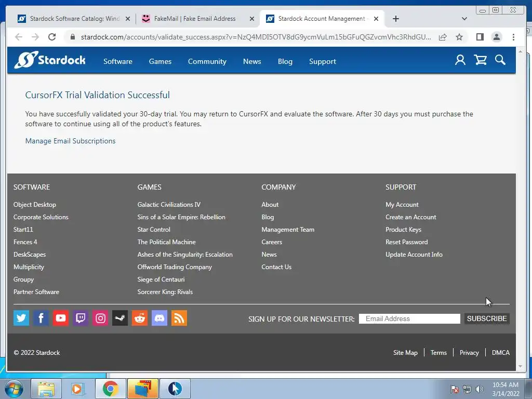The image size is (532, 399).
Task: Open CursorFX taskbar icon
Action: tap(175, 389)
